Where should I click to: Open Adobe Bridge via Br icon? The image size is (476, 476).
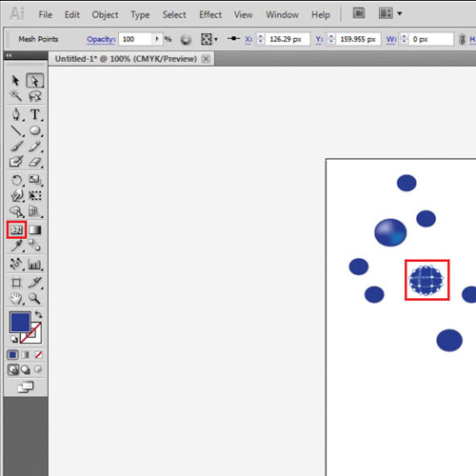click(x=359, y=13)
